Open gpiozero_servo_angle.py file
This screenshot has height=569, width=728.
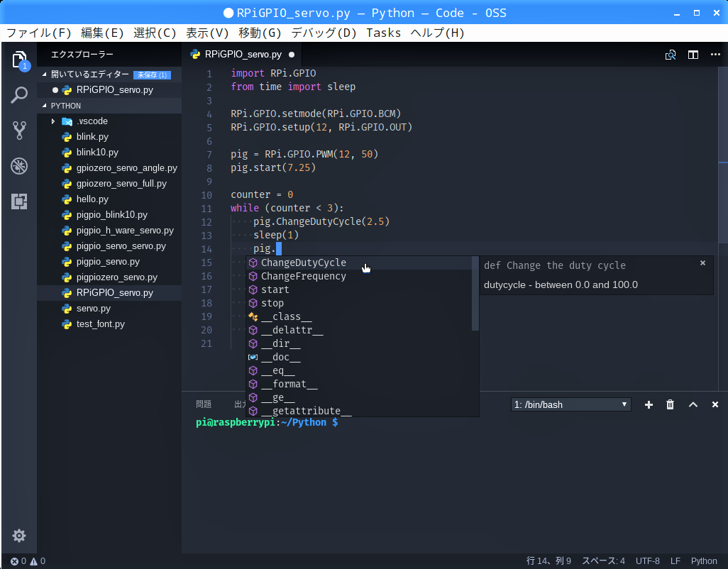(x=109, y=168)
